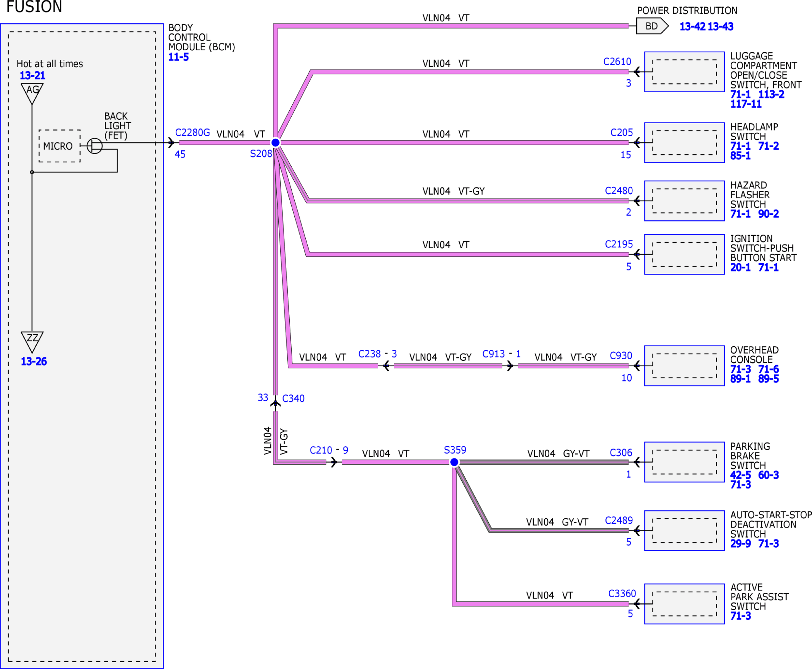Select the Parking Brake Switch box
812x669 pixels.
[x=685, y=462]
